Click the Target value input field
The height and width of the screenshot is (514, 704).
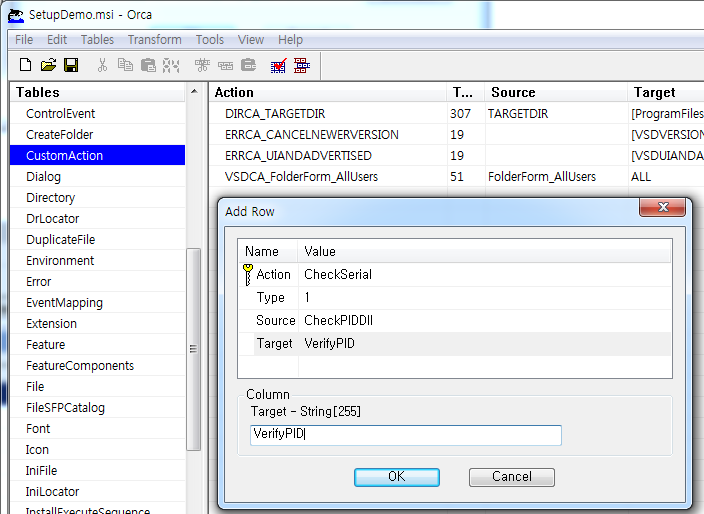click(x=405, y=435)
